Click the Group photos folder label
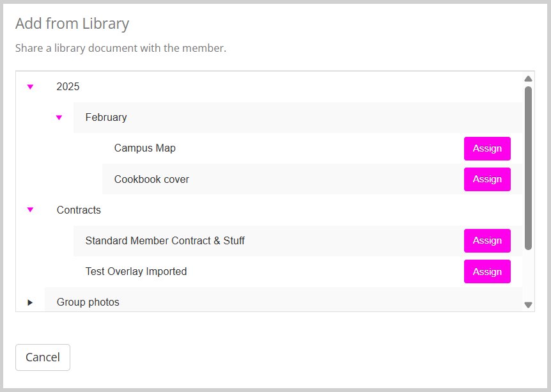 pyautogui.click(x=88, y=302)
